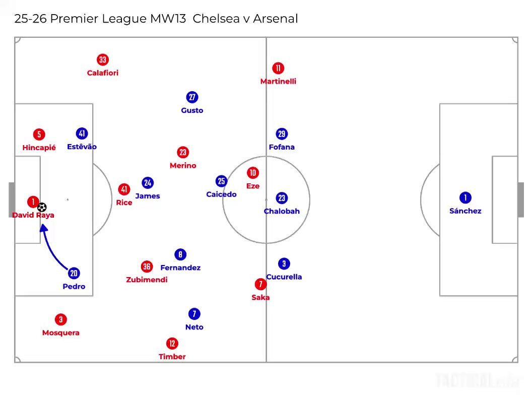Image resolution: width=532 pixels, height=399 pixels.
Task: Select Zubimendi's red number 36 marker
Action: [147, 267]
